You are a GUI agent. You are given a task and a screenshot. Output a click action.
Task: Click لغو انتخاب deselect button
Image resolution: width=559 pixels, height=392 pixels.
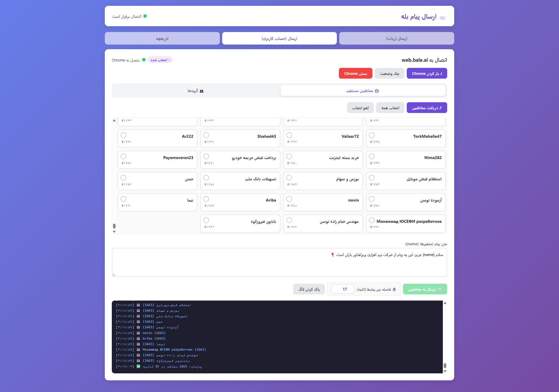pyautogui.click(x=360, y=108)
